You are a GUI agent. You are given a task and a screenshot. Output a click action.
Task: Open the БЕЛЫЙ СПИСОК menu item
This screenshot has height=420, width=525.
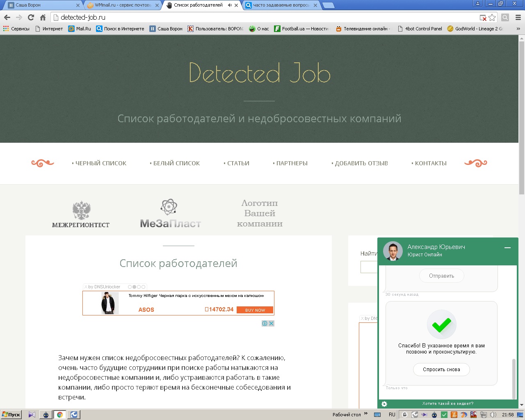coord(175,163)
